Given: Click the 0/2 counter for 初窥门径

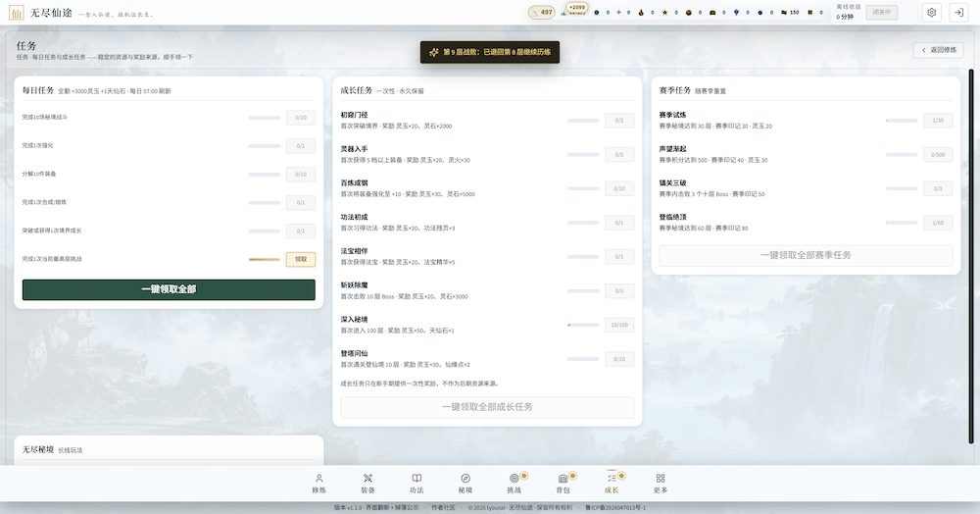Looking at the screenshot, I should click(618, 120).
